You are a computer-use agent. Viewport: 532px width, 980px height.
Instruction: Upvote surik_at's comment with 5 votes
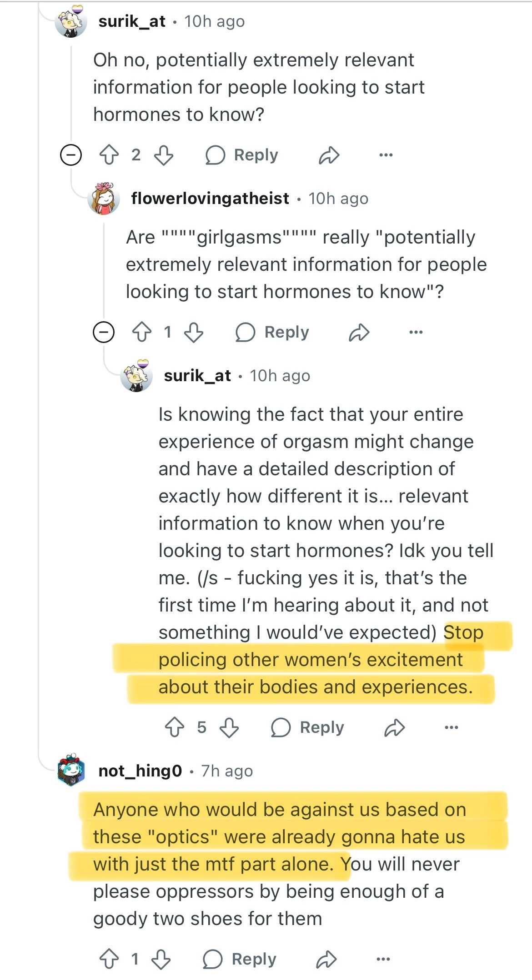pos(175,727)
